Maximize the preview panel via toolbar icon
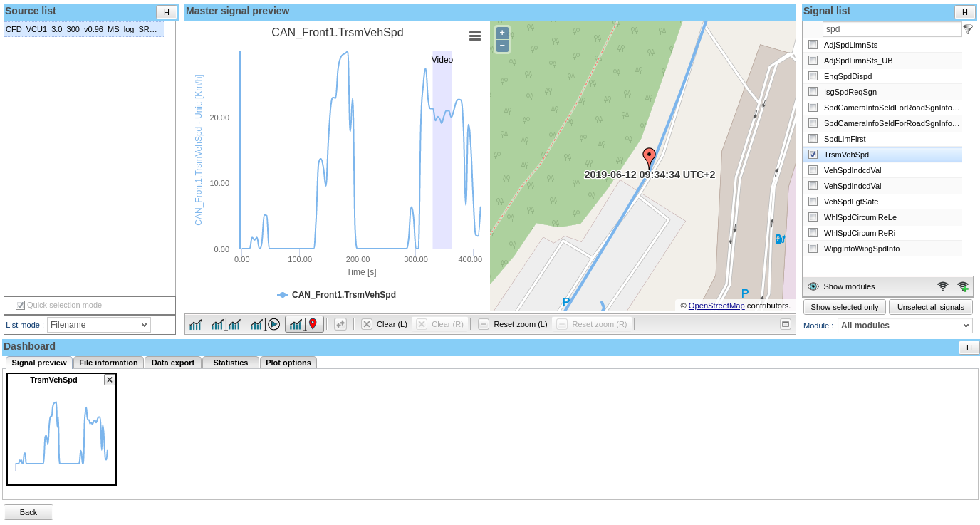 786,324
